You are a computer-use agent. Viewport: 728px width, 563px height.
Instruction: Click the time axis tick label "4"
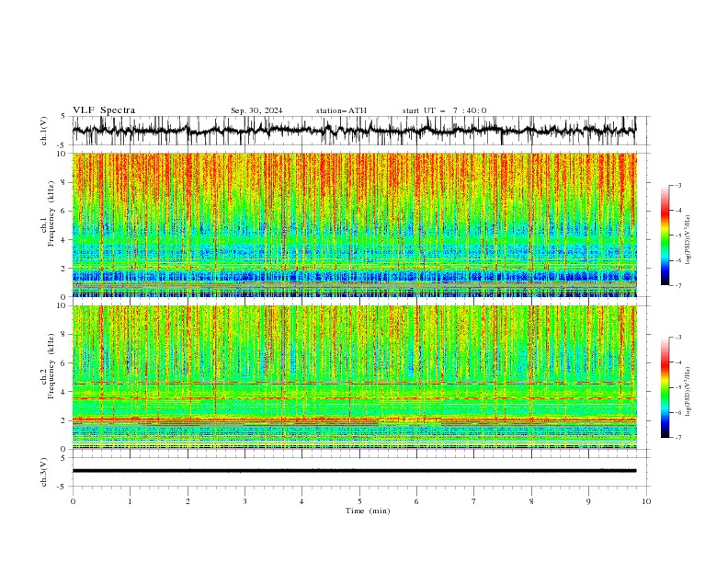[x=301, y=501]
